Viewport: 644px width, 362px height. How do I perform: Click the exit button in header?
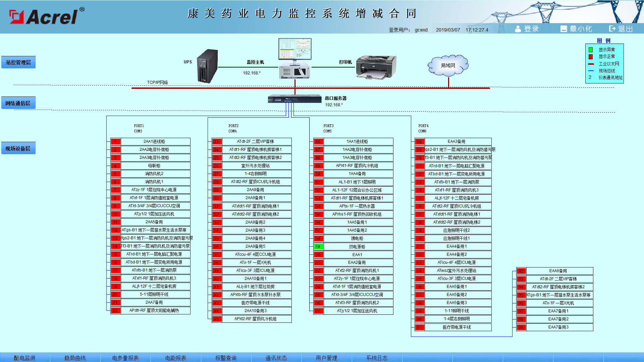621,29
